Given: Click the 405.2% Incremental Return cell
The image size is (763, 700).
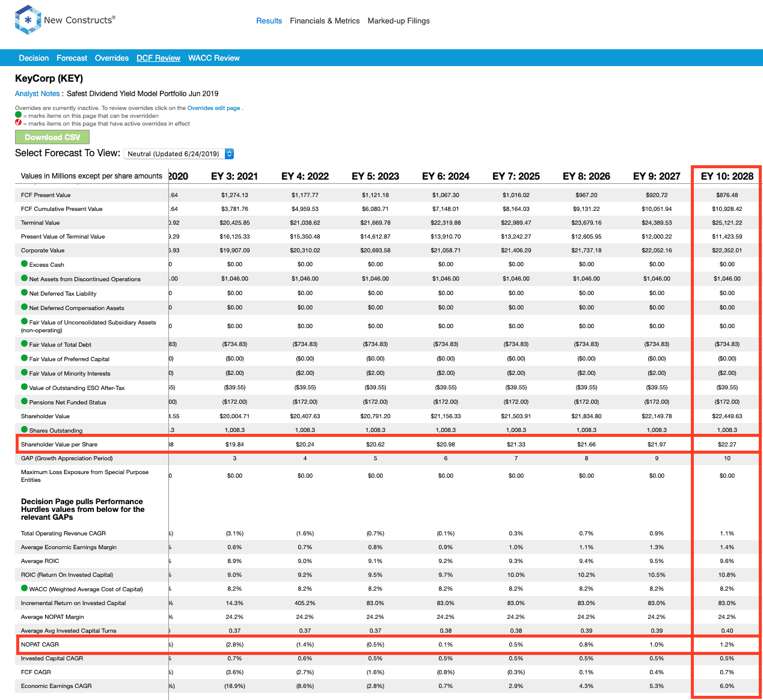Looking at the screenshot, I should click(305, 603).
